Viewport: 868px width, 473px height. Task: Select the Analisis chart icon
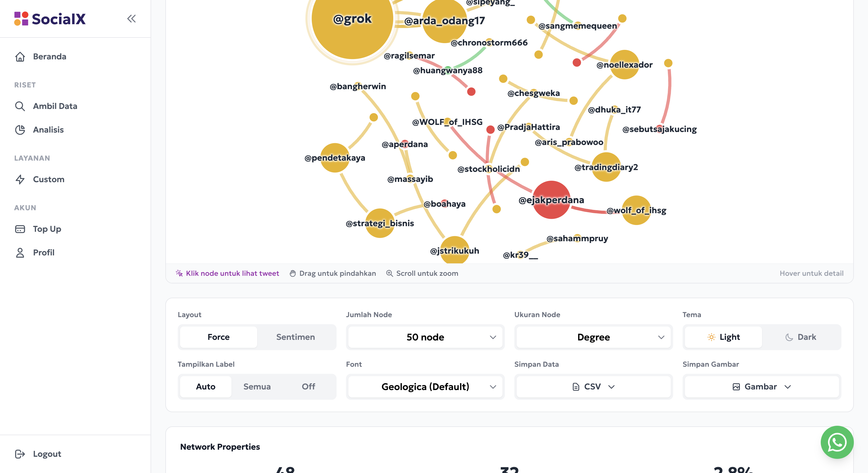pyautogui.click(x=20, y=130)
